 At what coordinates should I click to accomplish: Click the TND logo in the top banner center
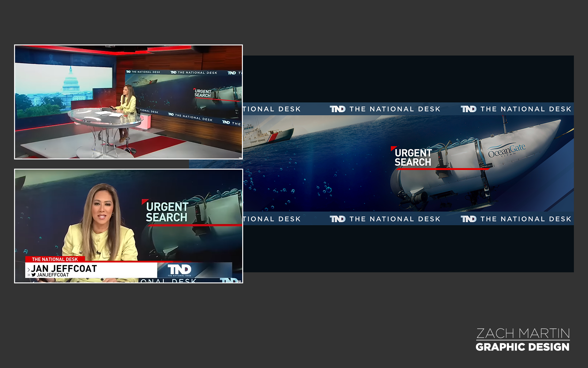(x=337, y=109)
